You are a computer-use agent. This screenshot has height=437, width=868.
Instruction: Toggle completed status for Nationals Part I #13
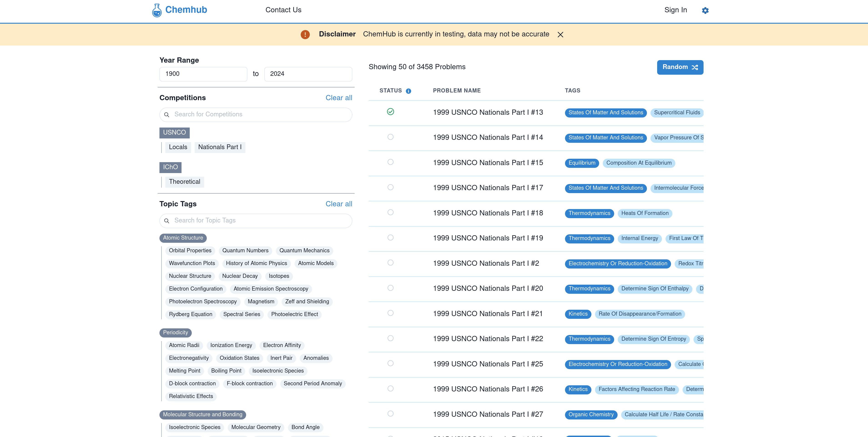click(x=390, y=112)
